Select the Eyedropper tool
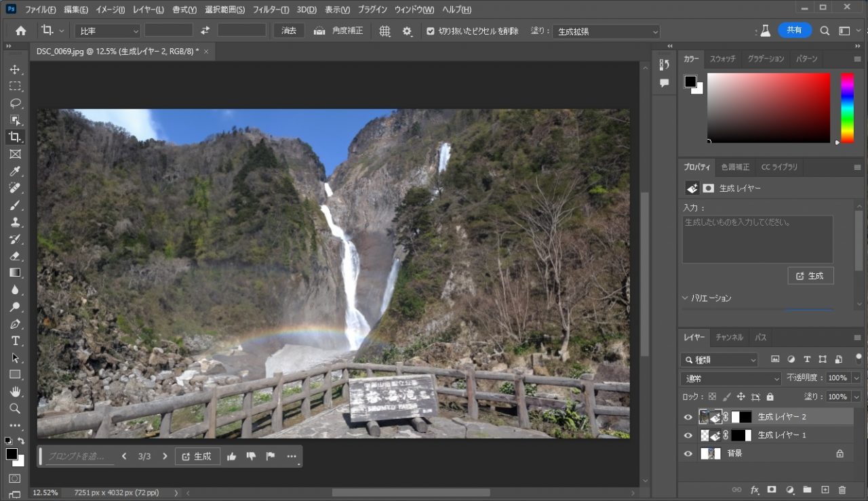The height and width of the screenshot is (501, 868). (x=15, y=171)
